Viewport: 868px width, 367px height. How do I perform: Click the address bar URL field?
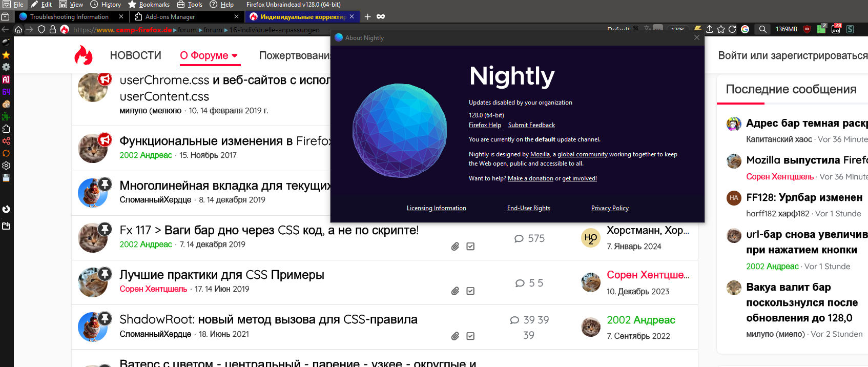point(197,30)
